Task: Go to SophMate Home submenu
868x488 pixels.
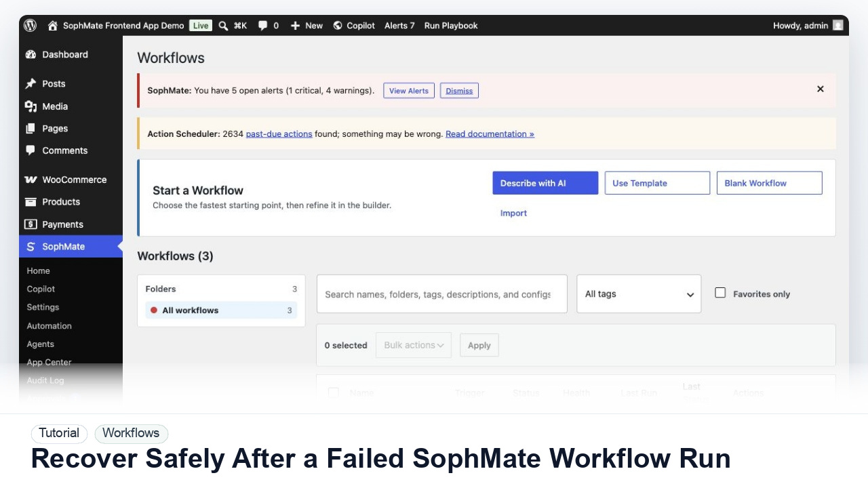Action: click(39, 270)
